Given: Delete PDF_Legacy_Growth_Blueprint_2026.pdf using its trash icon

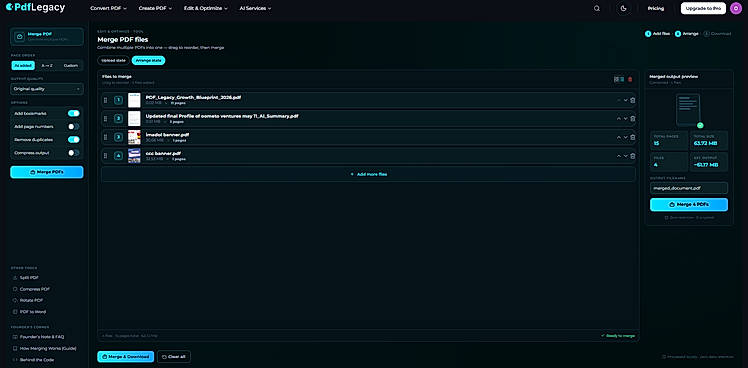Looking at the screenshot, I should [x=633, y=100].
